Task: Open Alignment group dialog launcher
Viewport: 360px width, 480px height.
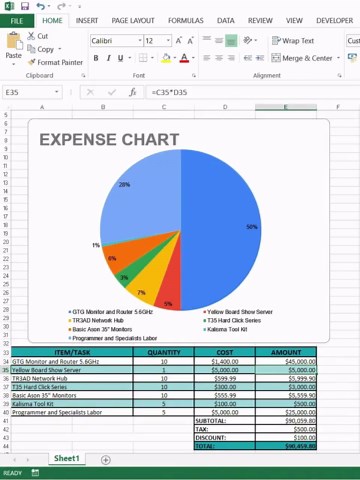Action: 339,76
